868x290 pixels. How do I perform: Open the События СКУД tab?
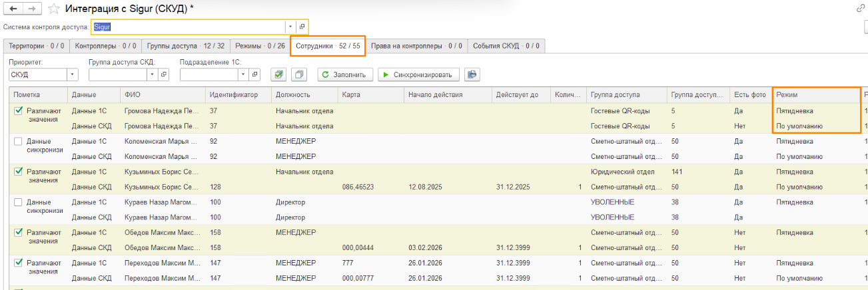click(x=506, y=46)
